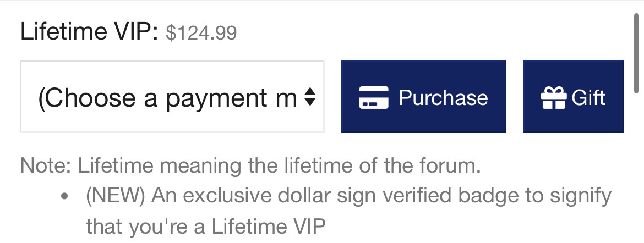Click the $124.99 price text
This screenshot has height=243, width=644.
(x=201, y=33)
